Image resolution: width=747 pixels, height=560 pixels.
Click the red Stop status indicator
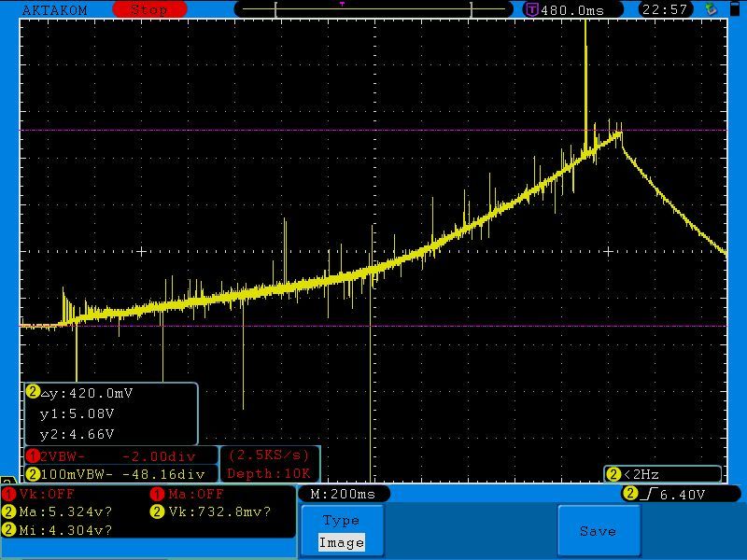[148, 9]
